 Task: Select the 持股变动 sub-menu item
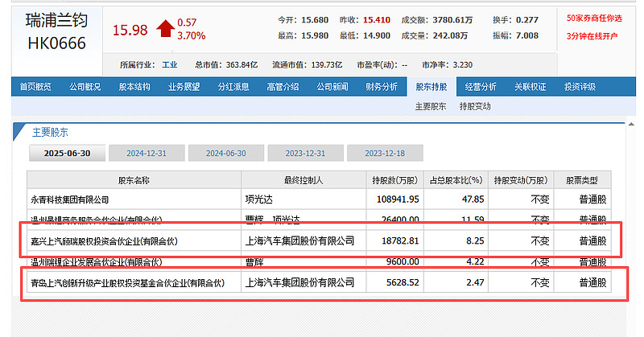coord(475,106)
